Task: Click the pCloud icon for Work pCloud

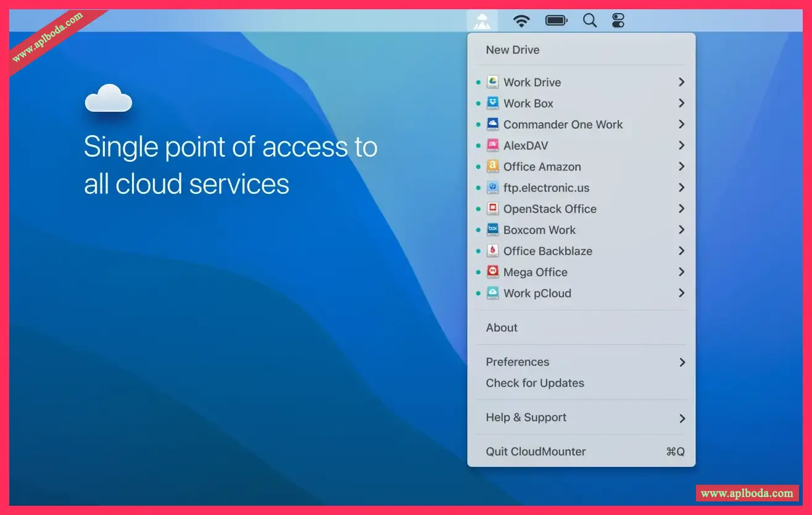Action: 492,293
